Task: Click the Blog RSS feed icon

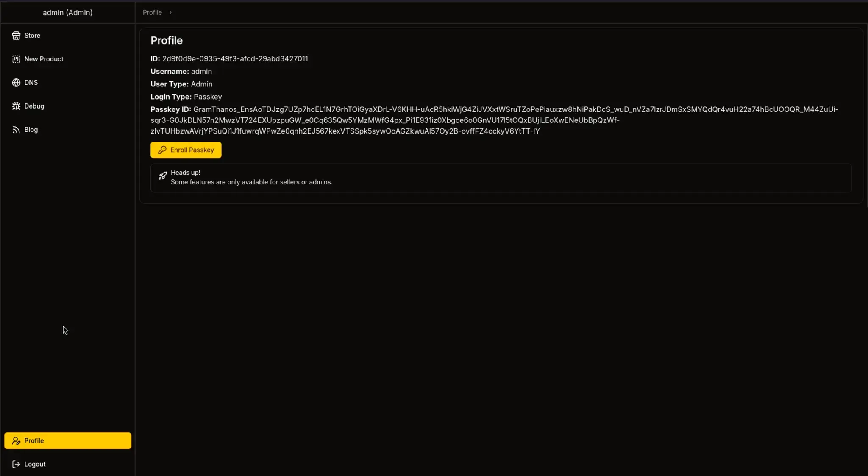Action: pos(16,130)
